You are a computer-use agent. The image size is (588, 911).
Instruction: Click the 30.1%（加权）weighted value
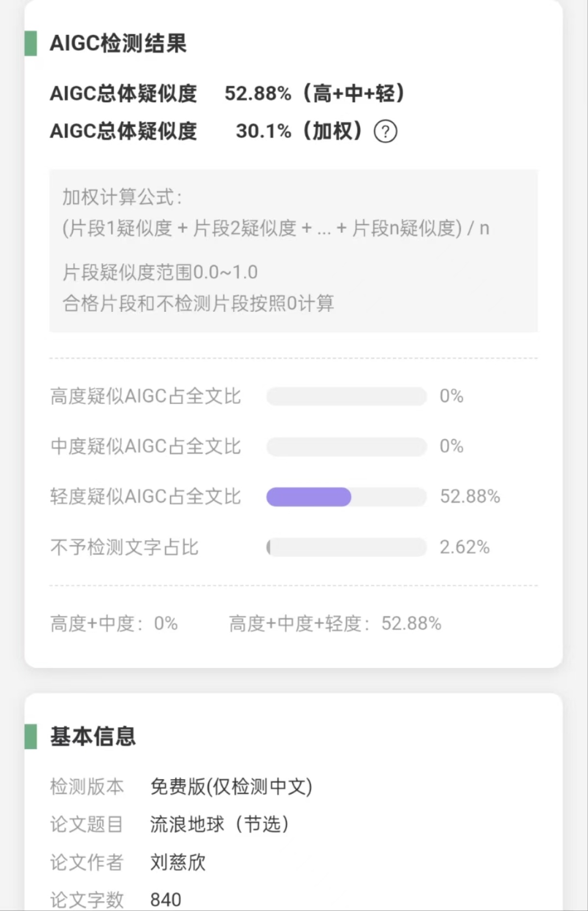tap(300, 131)
